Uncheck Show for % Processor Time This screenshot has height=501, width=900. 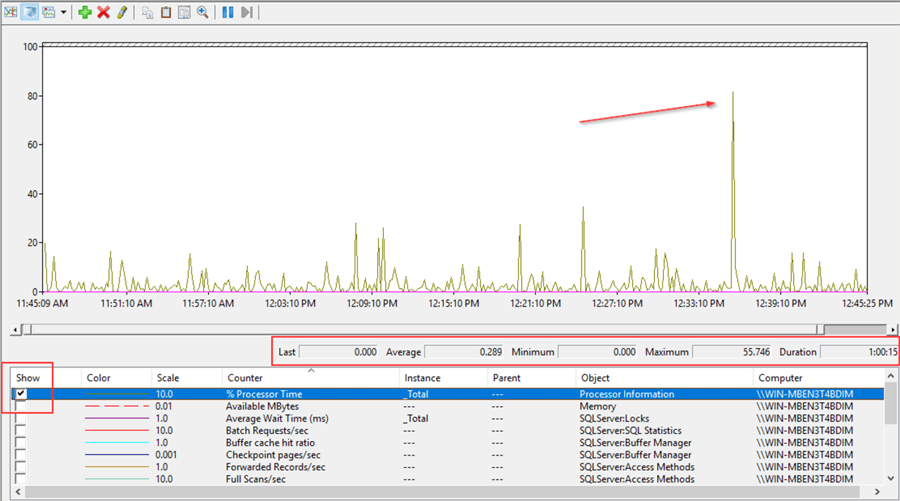[x=21, y=394]
